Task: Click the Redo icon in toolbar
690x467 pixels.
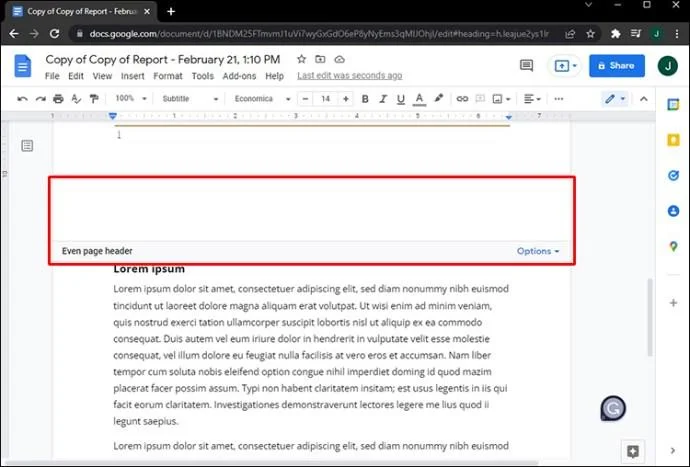Action: tap(40, 99)
